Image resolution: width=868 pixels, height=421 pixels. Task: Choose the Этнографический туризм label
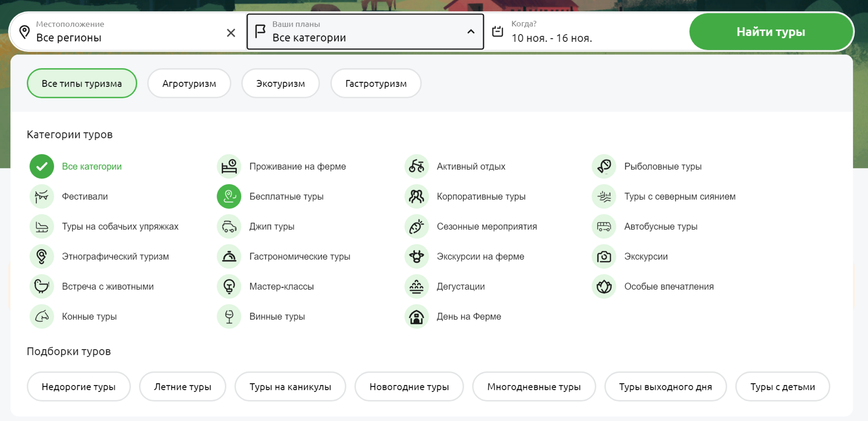115,256
